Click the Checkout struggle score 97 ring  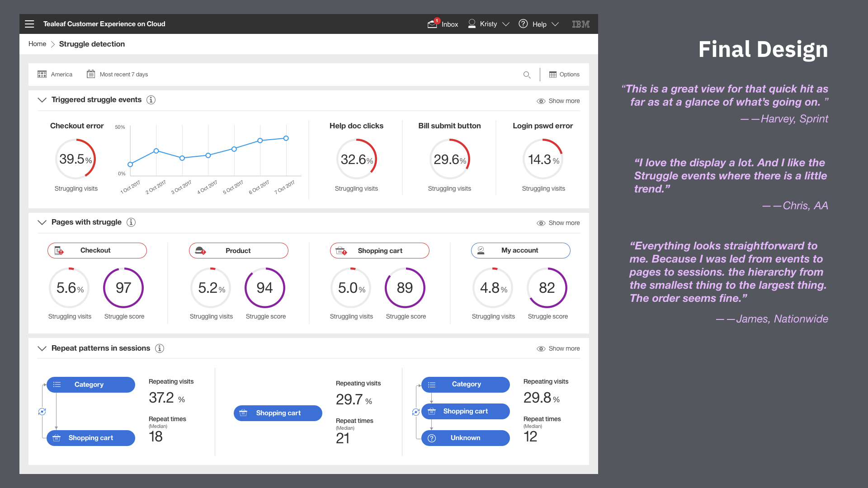point(123,288)
